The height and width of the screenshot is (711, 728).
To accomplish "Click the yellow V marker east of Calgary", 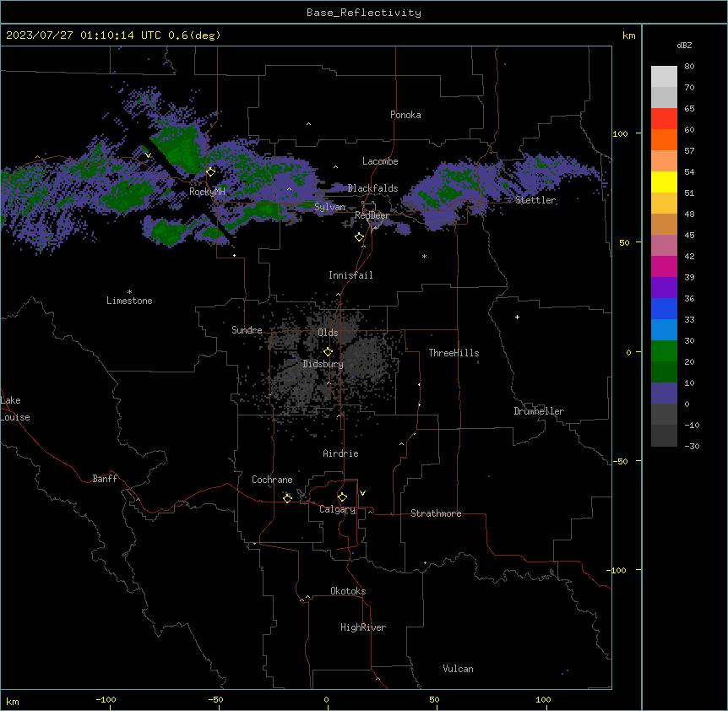I will point(362,493).
